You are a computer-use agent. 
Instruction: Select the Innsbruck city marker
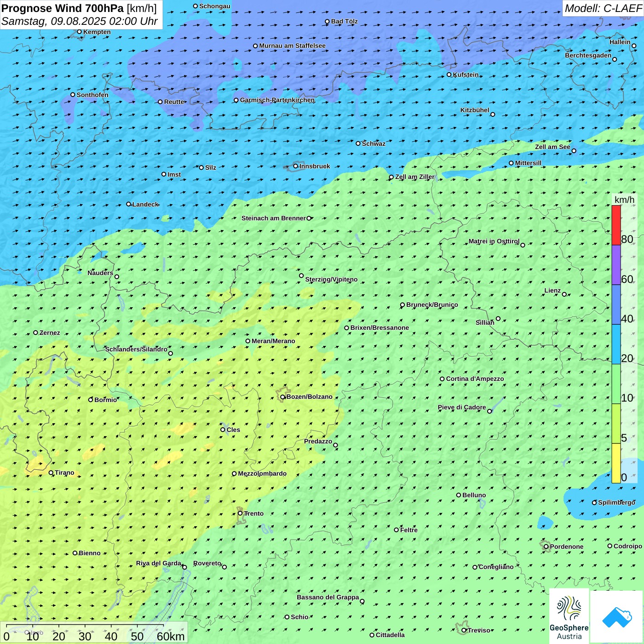pyautogui.click(x=296, y=166)
